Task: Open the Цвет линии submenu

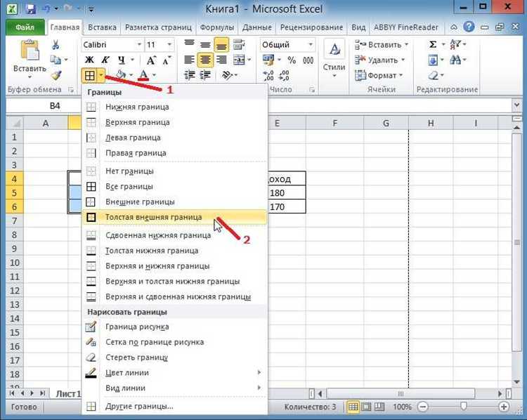Action: point(174,373)
